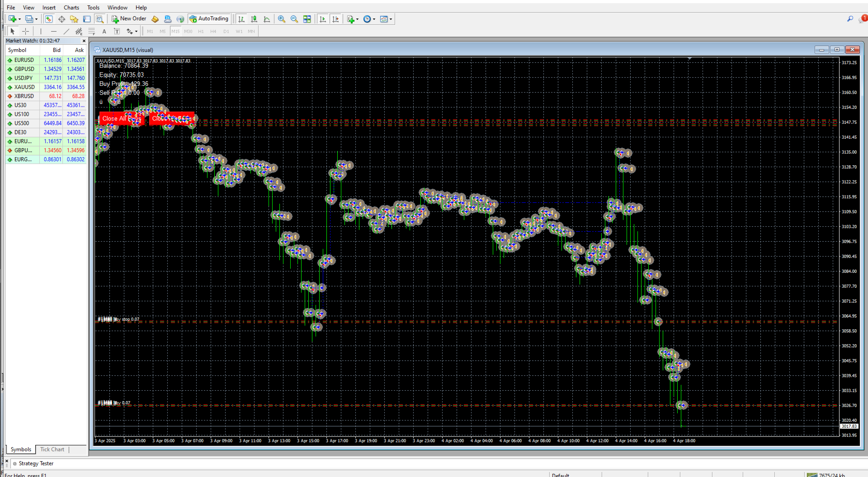
Task: Click the Strategy Tester panel label
Action: coord(36,463)
